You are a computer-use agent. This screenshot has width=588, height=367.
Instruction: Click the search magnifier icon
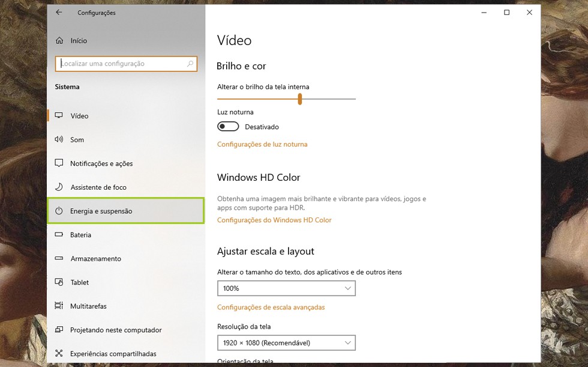[x=190, y=64]
